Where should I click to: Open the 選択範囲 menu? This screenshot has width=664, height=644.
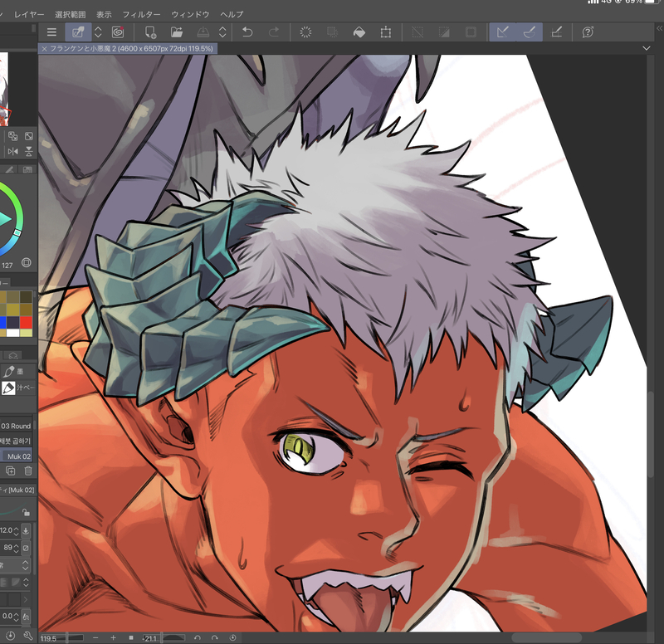click(x=71, y=14)
